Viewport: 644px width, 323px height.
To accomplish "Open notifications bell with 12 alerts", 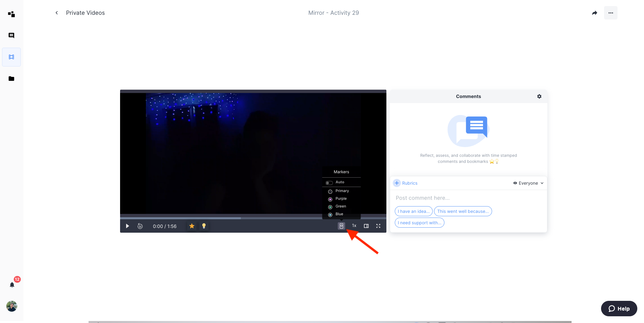I will click(x=12, y=285).
